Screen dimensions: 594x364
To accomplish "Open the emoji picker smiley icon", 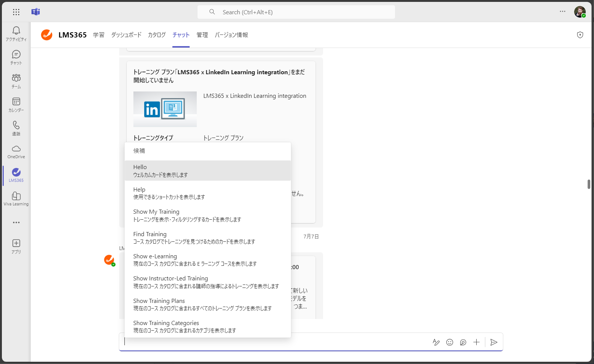I will pos(450,342).
